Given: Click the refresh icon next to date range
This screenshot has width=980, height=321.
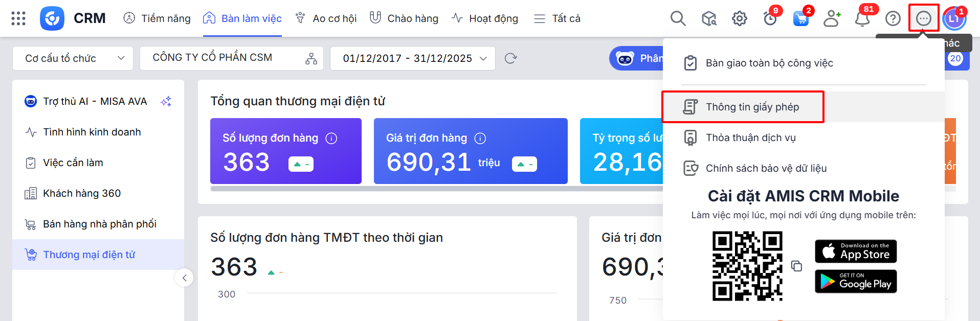Looking at the screenshot, I should tap(510, 58).
